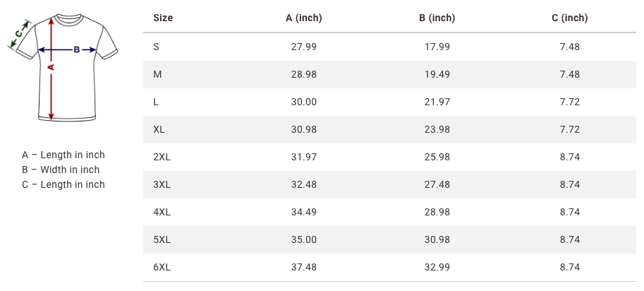Click the red A label on shirt
Image resolution: width=644 pixels, height=291 pixels.
click(x=51, y=67)
